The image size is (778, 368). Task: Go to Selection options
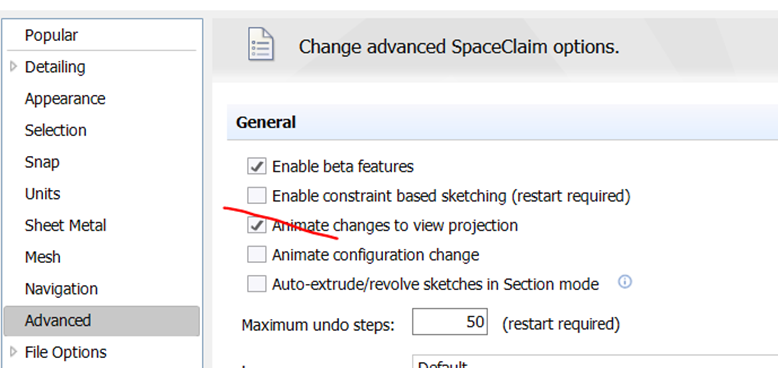point(56,130)
